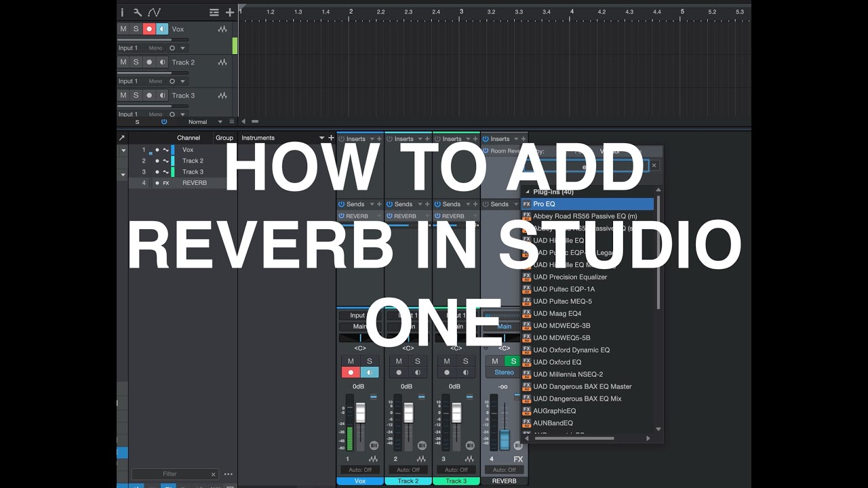The image size is (868, 488).
Task: Collapse the Plug-ins (40) group
Action: pyautogui.click(x=528, y=192)
